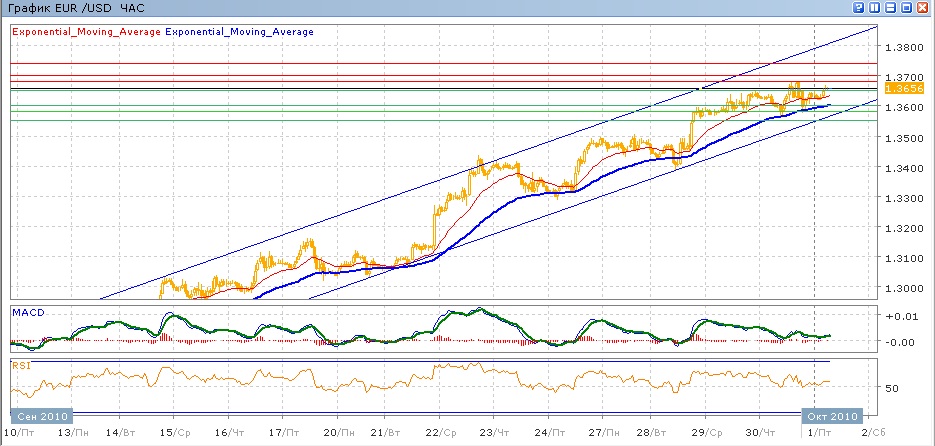Select the red Exponential_Moving_Average legend label
The width and height of the screenshot is (935, 446).
click(86, 32)
